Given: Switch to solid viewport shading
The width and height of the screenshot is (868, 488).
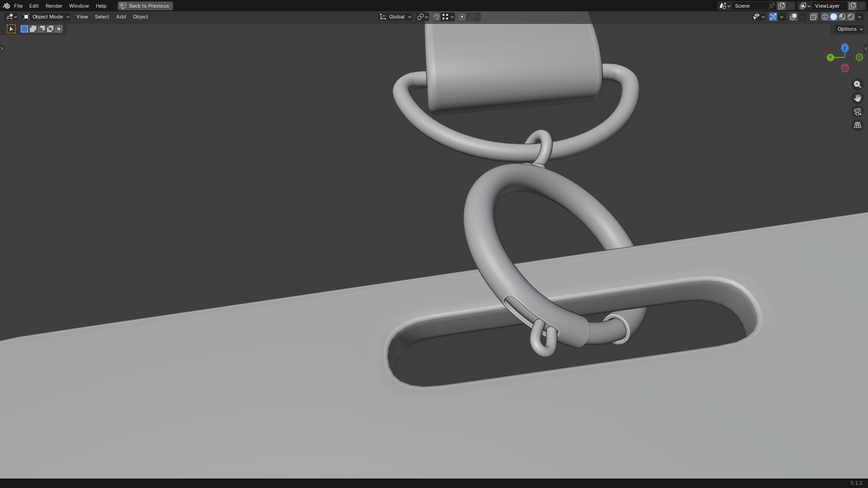Looking at the screenshot, I should pos(834,17).
